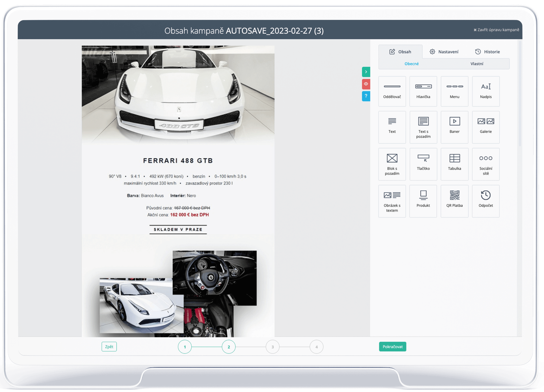544x392 pixels.
Task: Go to step 4 in progress
Action: pos(316,347)
